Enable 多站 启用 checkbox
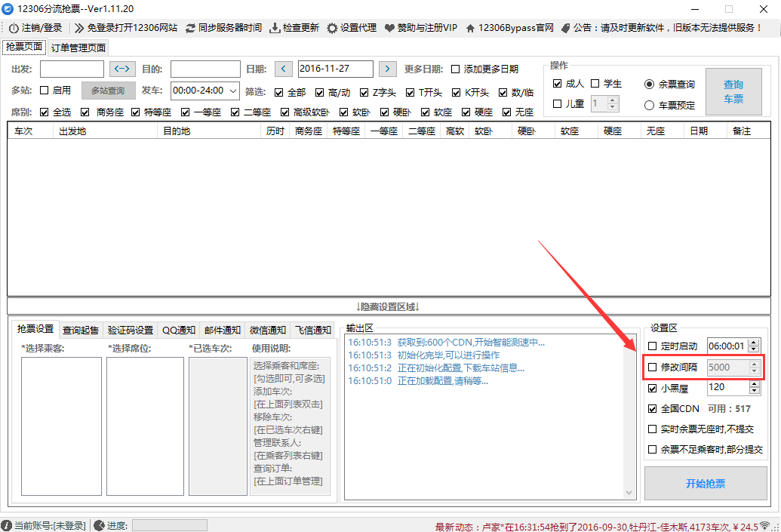 point(44,90)
